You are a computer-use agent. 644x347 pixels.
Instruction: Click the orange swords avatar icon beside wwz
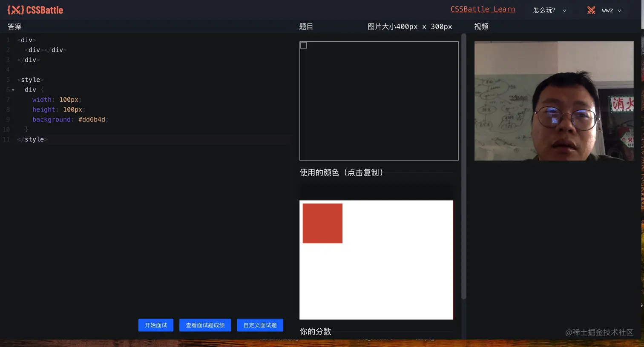coord(591,10)
